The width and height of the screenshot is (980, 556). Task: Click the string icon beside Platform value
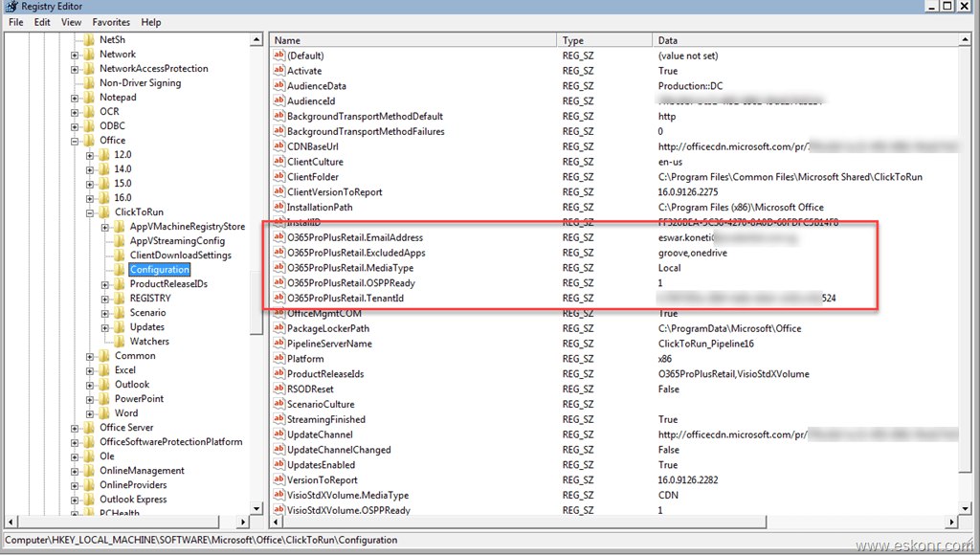tap(278, 359)
